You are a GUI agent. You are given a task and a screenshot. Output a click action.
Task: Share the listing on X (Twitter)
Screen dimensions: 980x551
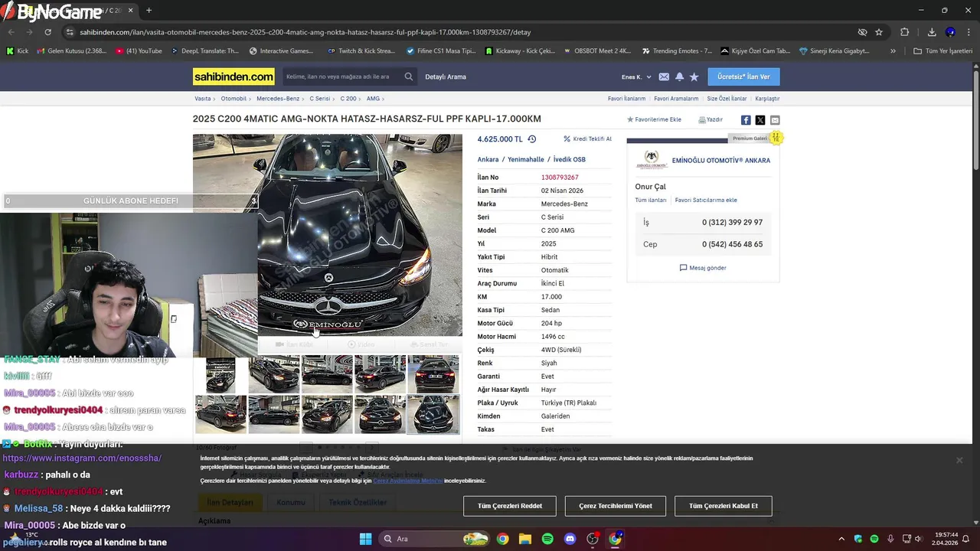click(760, 120)
